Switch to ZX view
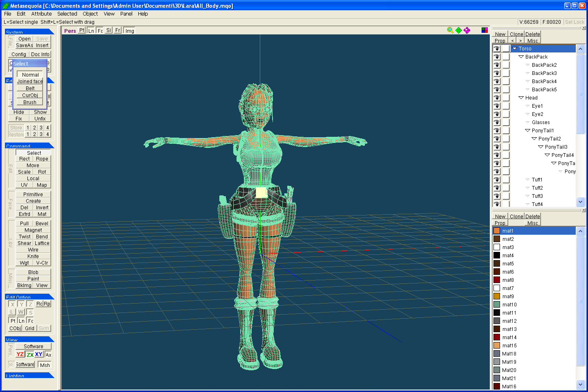 (30, 355)
